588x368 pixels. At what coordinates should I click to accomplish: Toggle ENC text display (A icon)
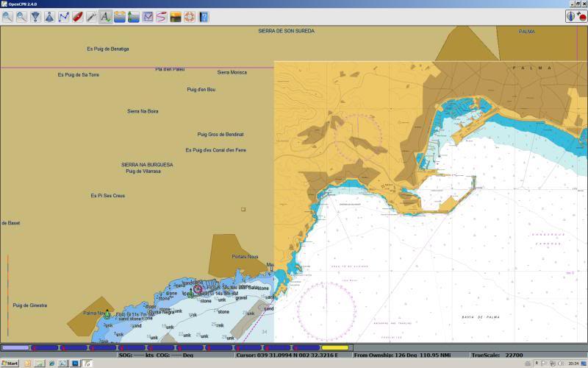105,16
